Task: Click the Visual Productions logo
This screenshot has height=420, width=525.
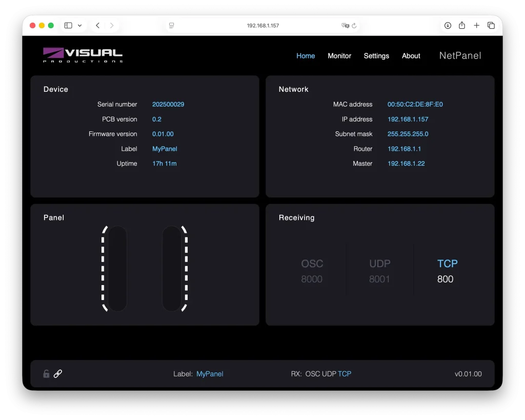Action: [83, 55]
